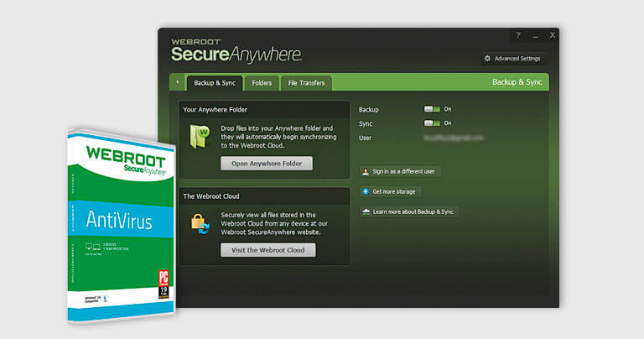
Task: Click Visit the Webroot Cloud button
Action: [267, 250]
